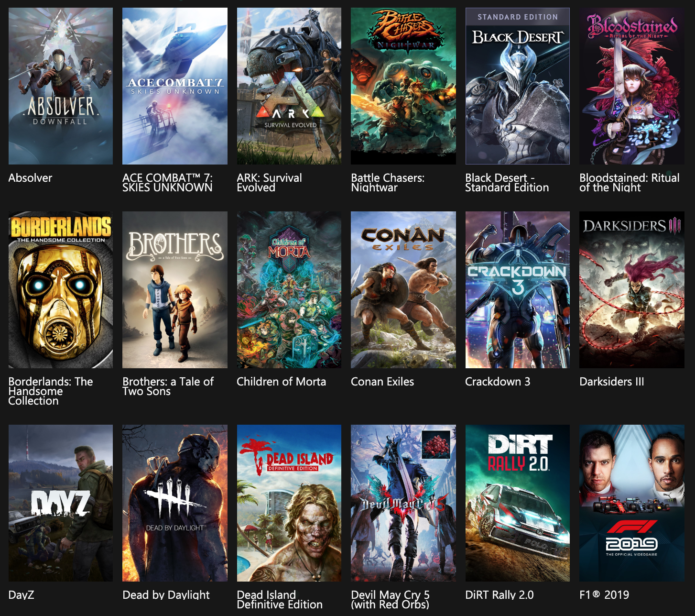Open the Brothers game cover art
Viewport: 695px width, 616px height.
coord(175,290)
